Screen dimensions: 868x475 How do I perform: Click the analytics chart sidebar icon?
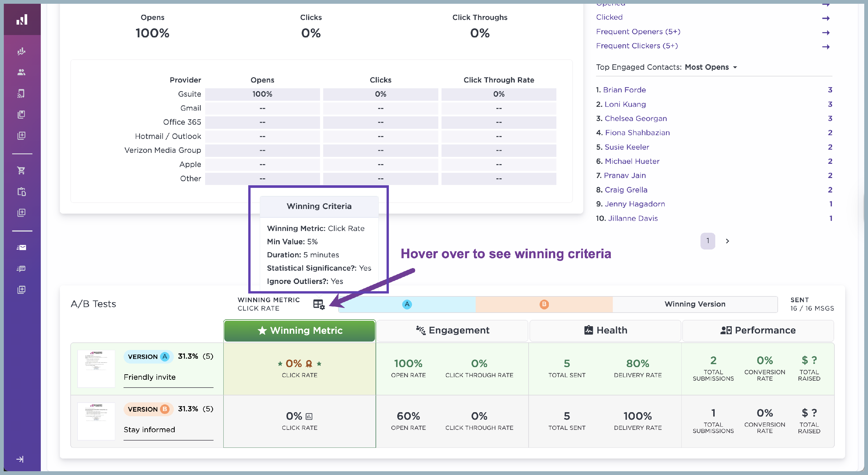[x=21, y=51]
